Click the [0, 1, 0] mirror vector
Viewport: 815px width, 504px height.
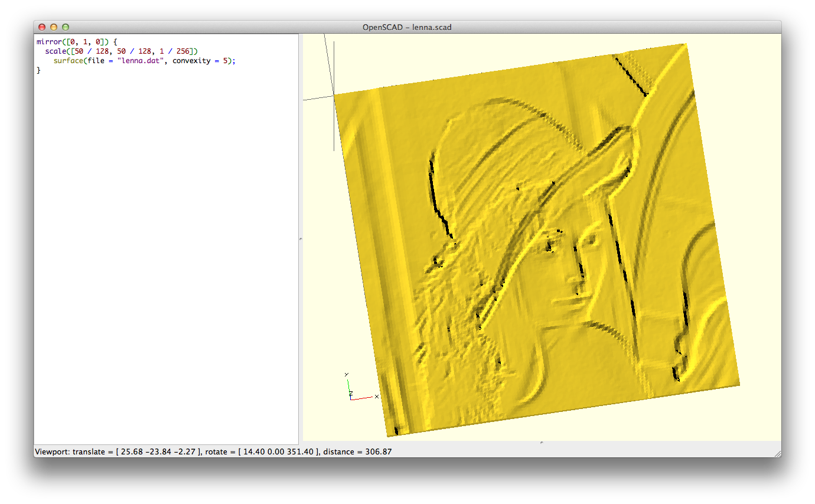tap(87, 42)
